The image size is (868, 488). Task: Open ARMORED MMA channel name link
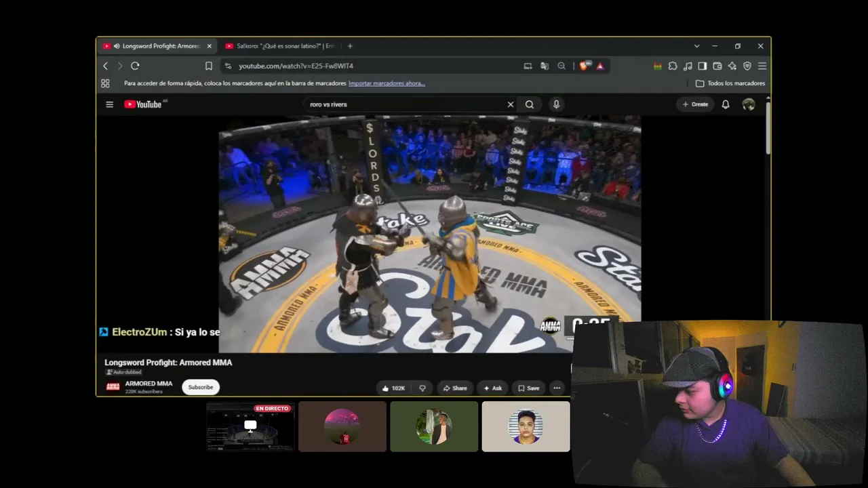(x=149, y=384)
